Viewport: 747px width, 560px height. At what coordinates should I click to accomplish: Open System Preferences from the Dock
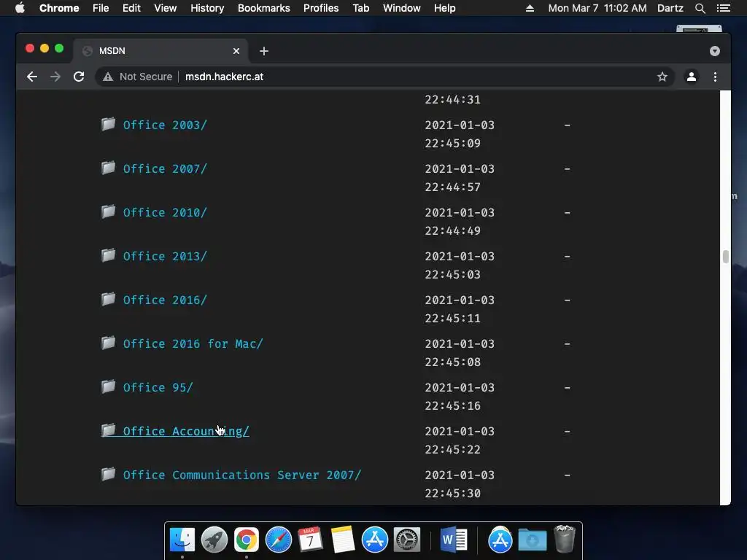[x=407, y=540]
